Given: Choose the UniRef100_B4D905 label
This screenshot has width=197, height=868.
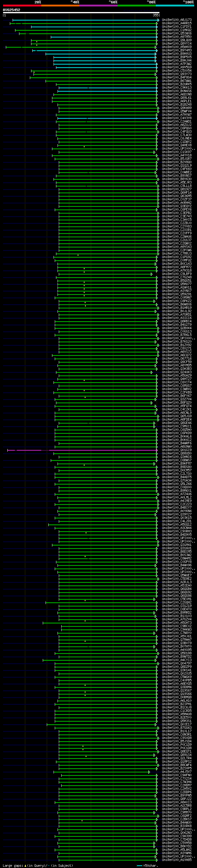Looking at the screenshot, I should [176, 535].
